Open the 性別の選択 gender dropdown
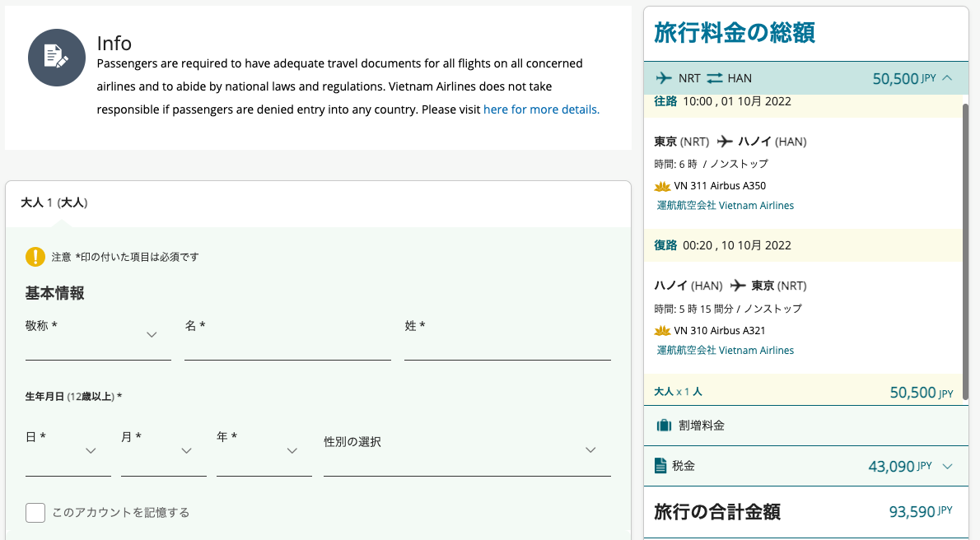Screen dimensions: 980x540 click(x=467, y=453)
